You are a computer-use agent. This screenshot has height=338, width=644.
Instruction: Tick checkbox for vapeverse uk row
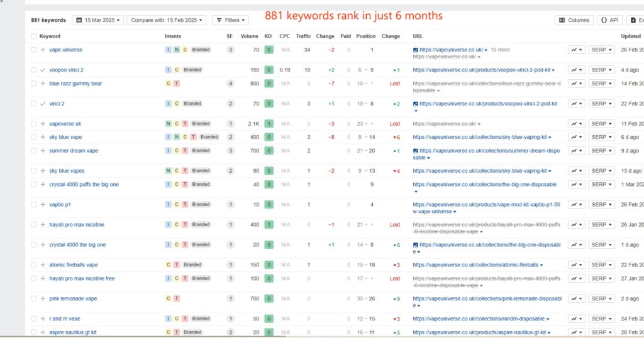pos(34,124)
